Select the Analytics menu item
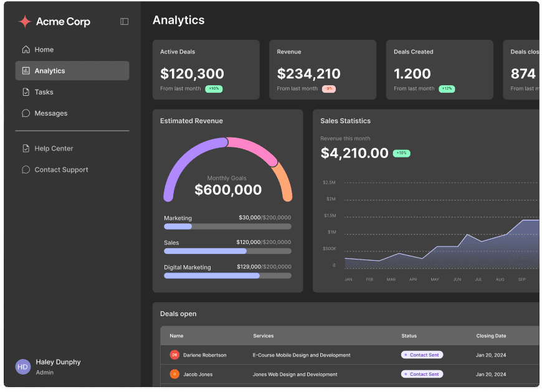Viewport: 542px width, 392px height. (72, 71)
